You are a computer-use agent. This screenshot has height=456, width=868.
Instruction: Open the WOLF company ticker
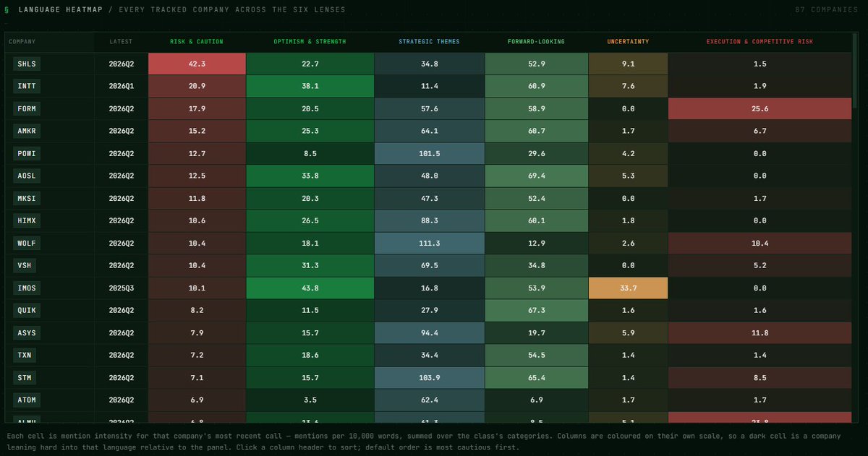click(x=27, y=244)
